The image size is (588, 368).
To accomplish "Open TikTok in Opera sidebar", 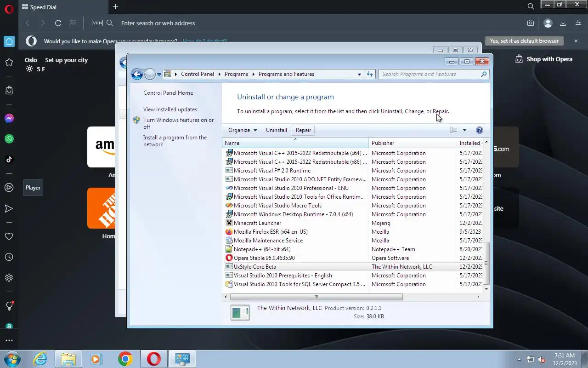I will click(9, 160).
